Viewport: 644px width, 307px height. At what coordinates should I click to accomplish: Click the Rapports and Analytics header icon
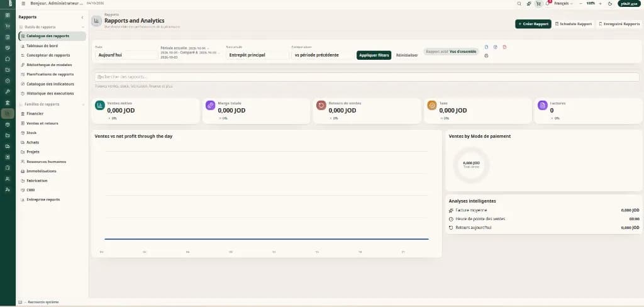click(96, 21)
